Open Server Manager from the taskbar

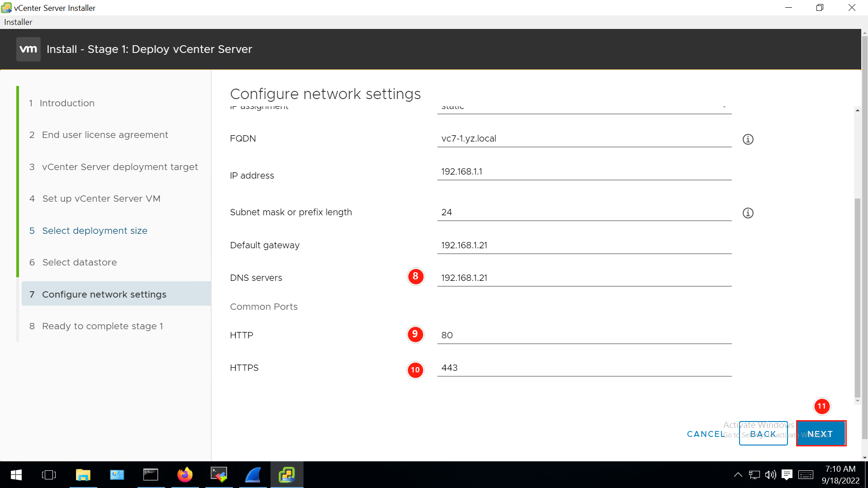[x=117, y=475]
